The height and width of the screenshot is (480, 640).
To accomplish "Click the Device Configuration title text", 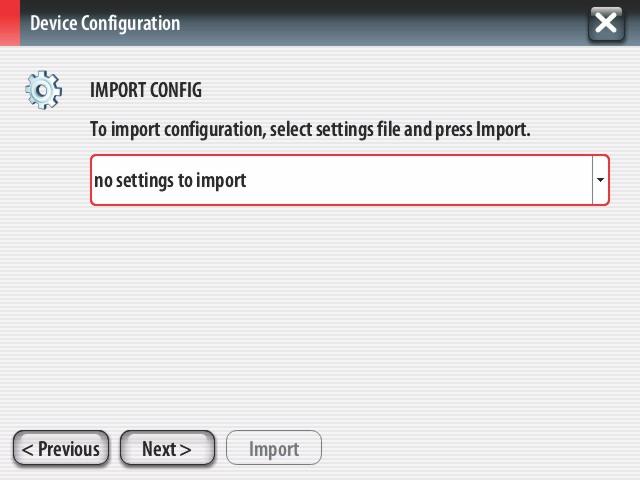I will 105,23.
